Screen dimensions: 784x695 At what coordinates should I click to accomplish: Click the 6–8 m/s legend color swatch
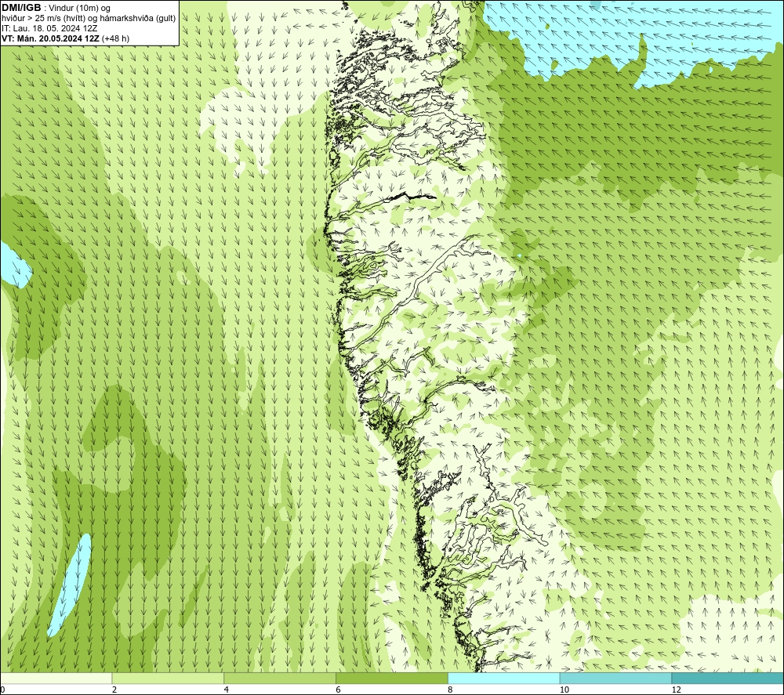(x=392, y=678)
